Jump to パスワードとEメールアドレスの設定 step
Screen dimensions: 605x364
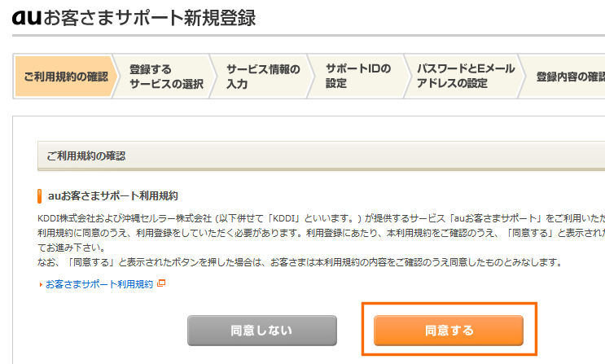(x=464, y=77)
